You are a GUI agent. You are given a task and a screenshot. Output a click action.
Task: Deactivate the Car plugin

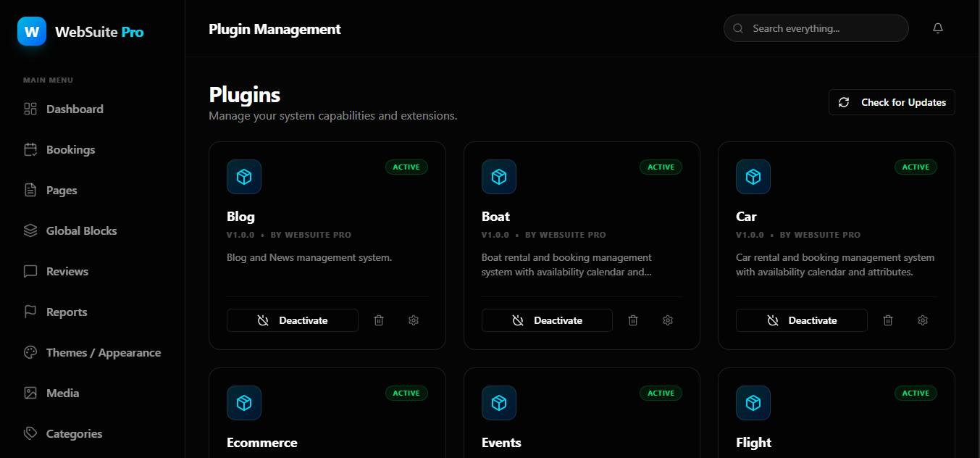(802, 320)
